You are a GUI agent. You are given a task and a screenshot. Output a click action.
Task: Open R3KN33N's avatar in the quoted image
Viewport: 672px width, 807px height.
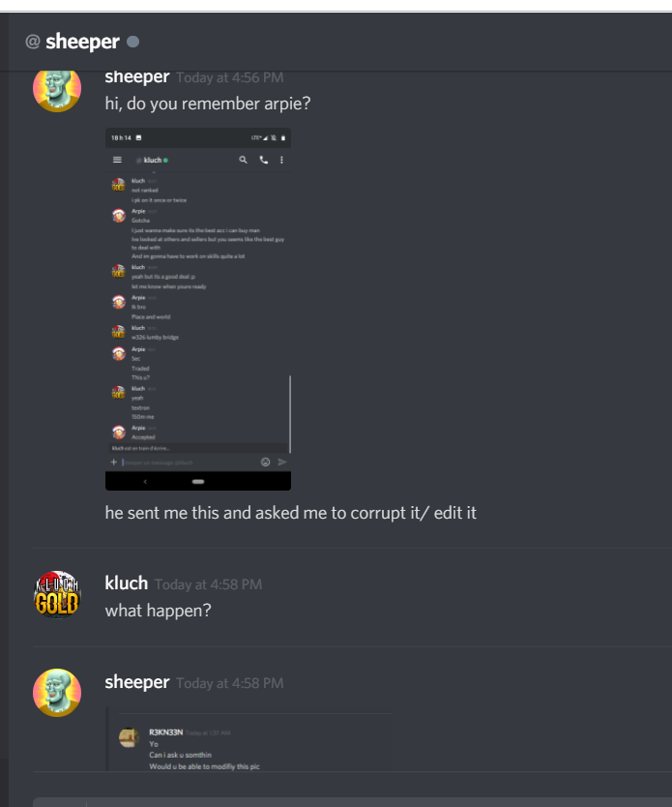pyautogui.click(x=129, y=737)
